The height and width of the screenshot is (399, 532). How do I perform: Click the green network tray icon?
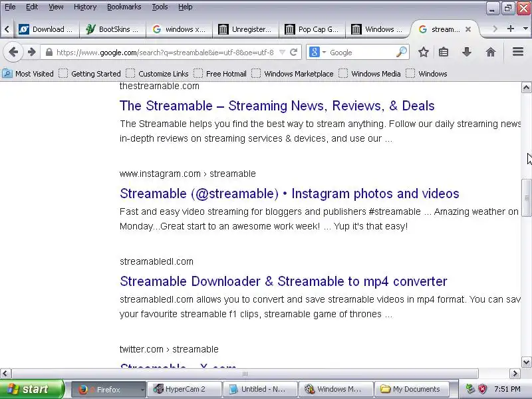point(470,389)
